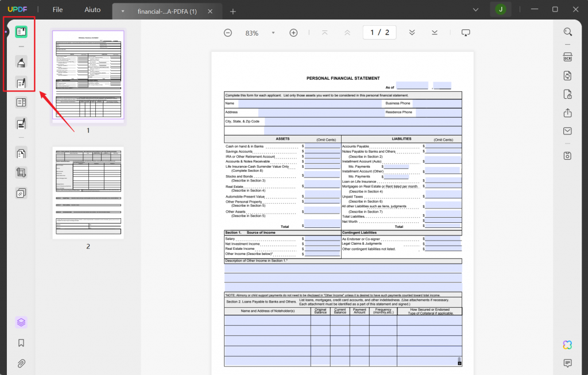Open the search tool on the right sidebar
Screen dimensions: 588x375
(567, 32)
